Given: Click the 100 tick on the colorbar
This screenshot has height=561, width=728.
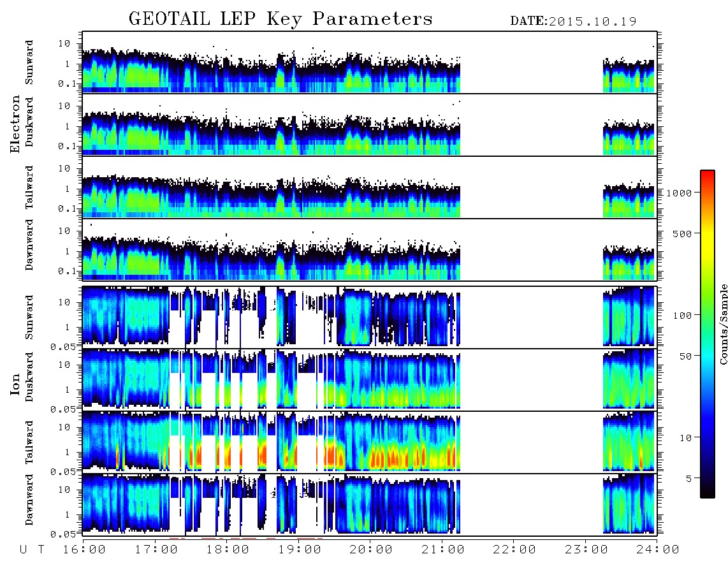Looking at the screenshot, I should point(683,316).
